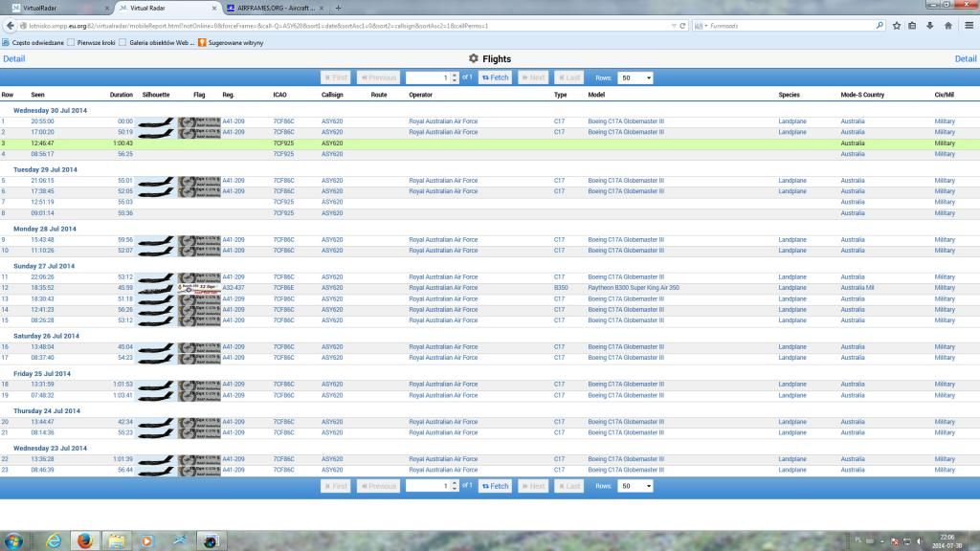Click the aircraft silhouette thumbnail in row 1

(156, 122)
